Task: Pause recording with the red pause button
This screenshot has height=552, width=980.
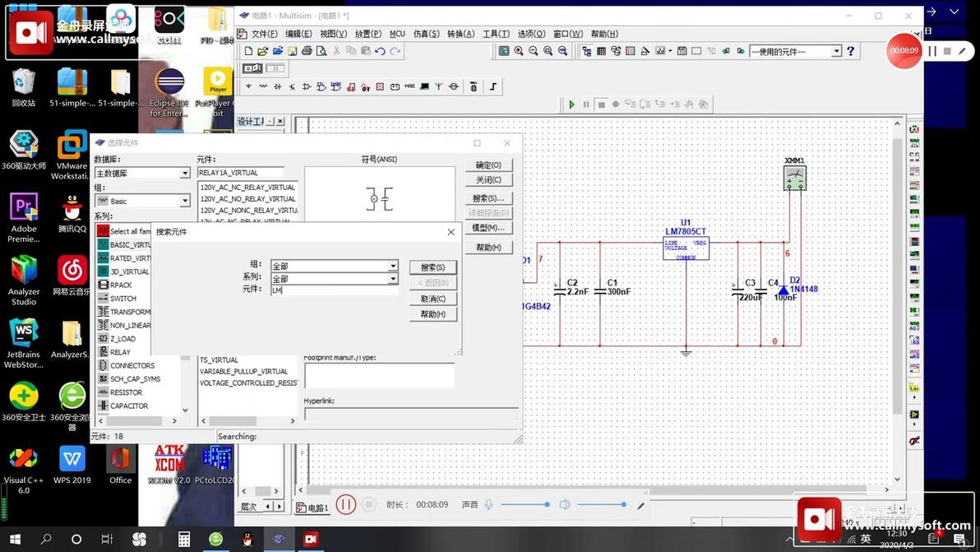Action: click(x=346, y=504)
